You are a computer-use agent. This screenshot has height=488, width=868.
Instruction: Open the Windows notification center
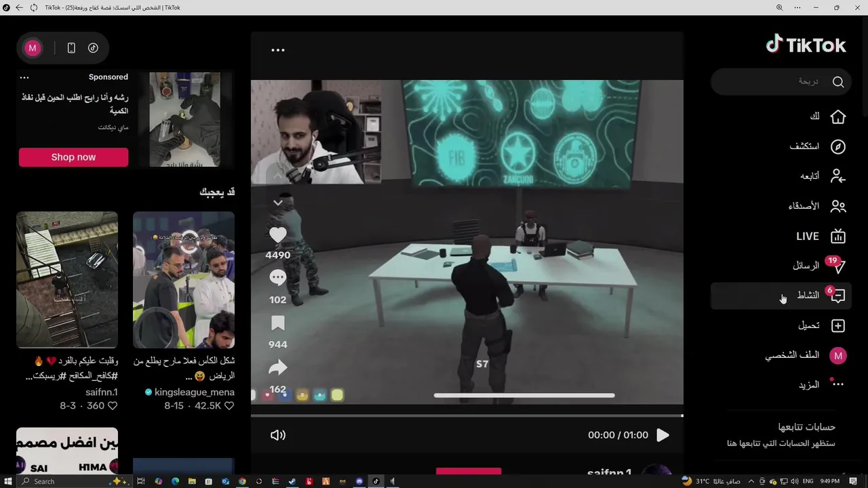[853, 481]
